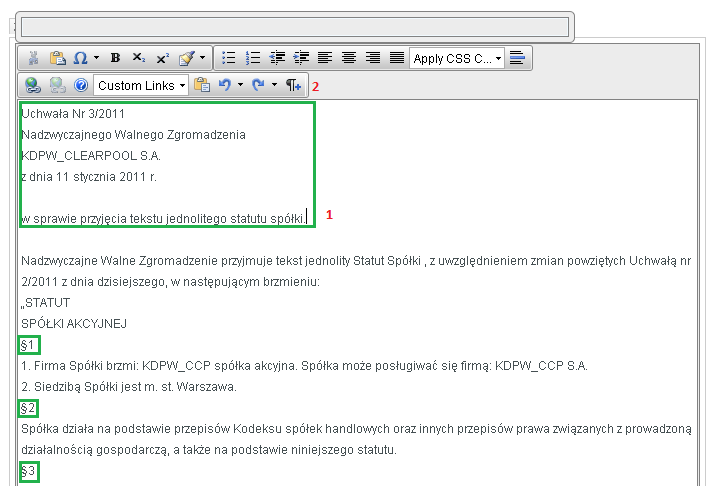Click the line 'Uchwała Nr 3/2011'
Viewport: 711px width, 486px height.
73,114
